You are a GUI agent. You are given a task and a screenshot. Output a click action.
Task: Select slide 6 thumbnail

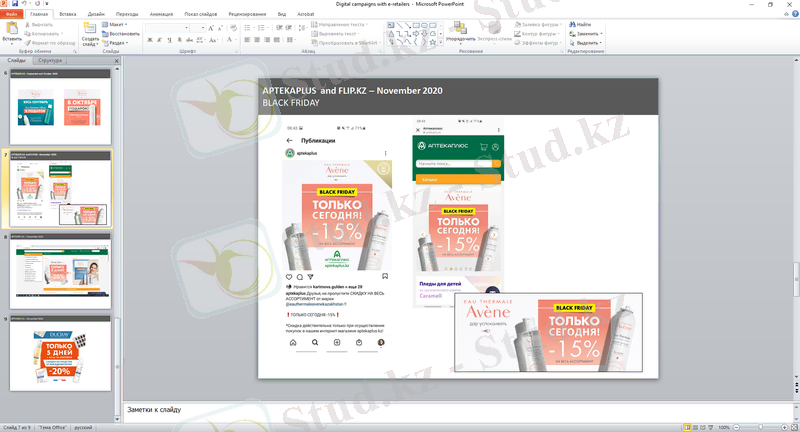(x=60, y=107)
